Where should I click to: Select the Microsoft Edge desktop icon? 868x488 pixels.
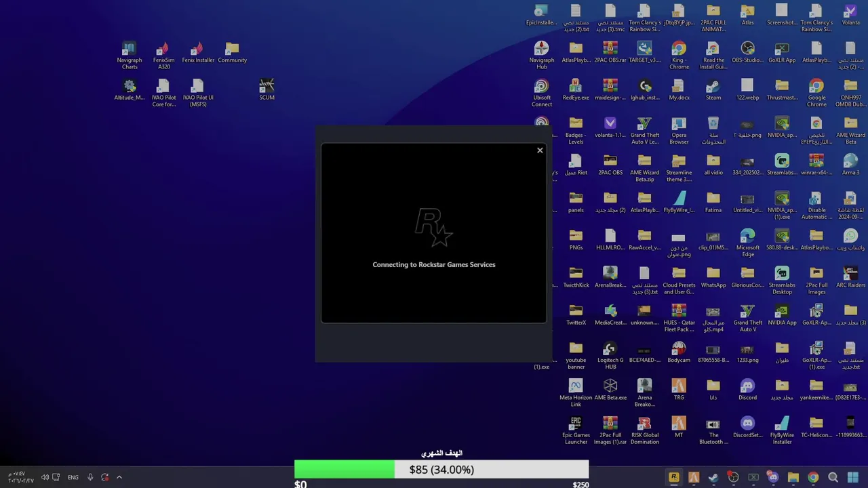click(x=748, y=243)
